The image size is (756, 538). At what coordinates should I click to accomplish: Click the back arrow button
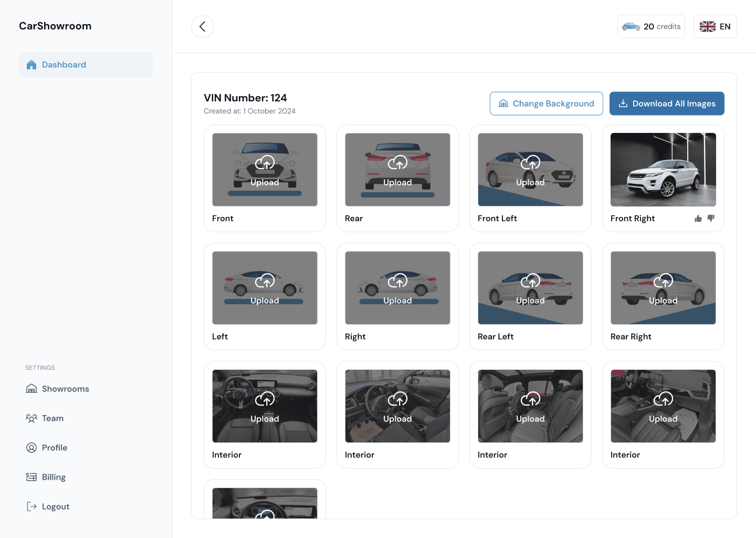(203, 27)
